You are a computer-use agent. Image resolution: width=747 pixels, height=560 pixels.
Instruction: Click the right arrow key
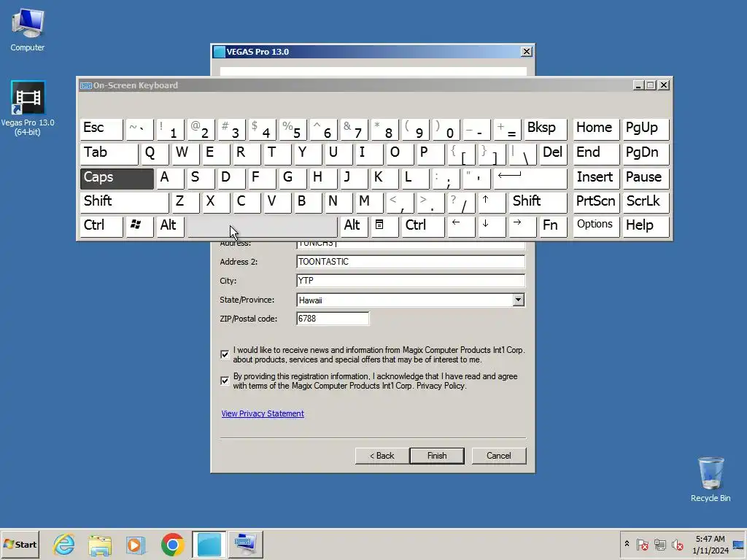[x=522, y=226]
